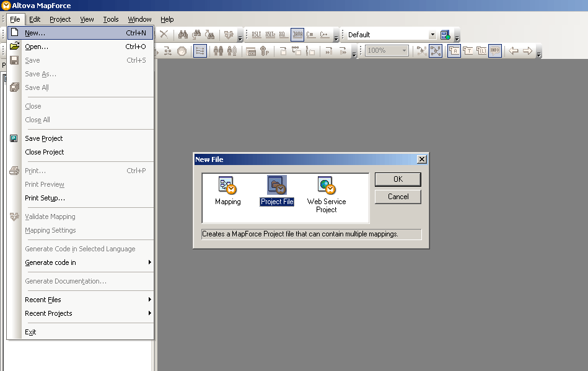Click the global resources manager icon
The width and height of the screenshot is (588, 371).
tap(445, 35)
